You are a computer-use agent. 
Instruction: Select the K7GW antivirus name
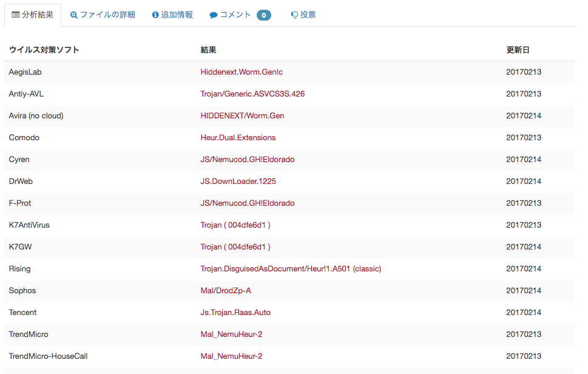coord(20,247)
